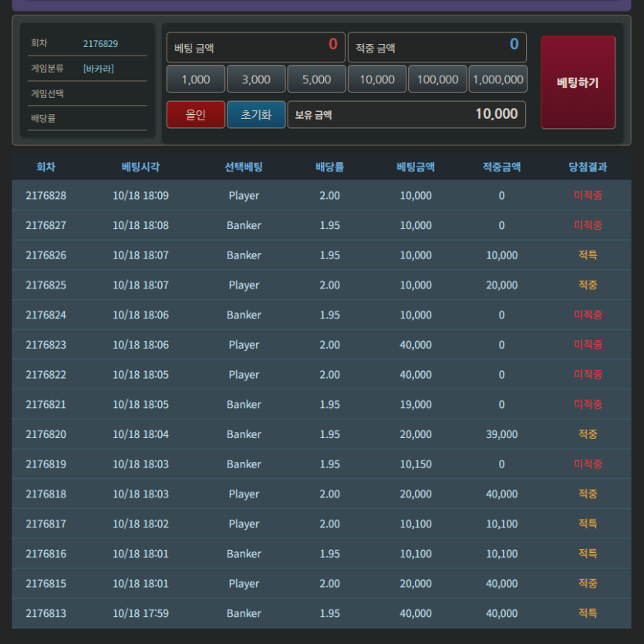Select round number 2176829 in info panel
The height and width of the screenshot is (644, 644).
coord(100,43)
